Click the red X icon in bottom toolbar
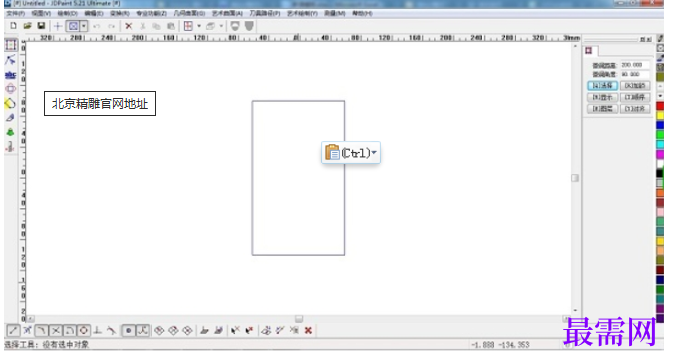This screenshot has width=675, height=363. [x=308, y=331]
